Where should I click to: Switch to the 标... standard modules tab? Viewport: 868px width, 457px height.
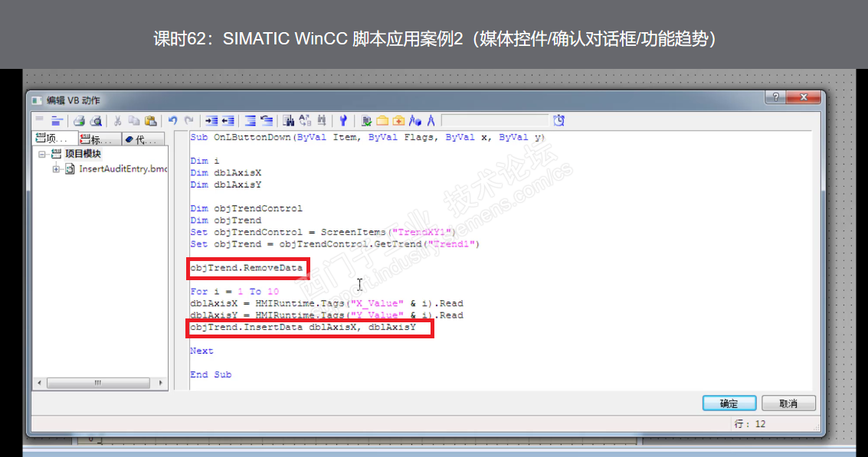(100, 139)
